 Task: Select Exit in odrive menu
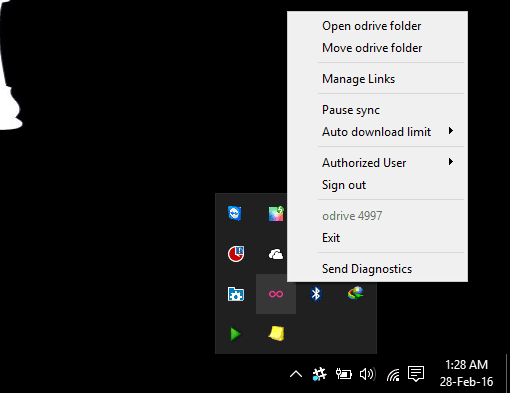point(377,238)
